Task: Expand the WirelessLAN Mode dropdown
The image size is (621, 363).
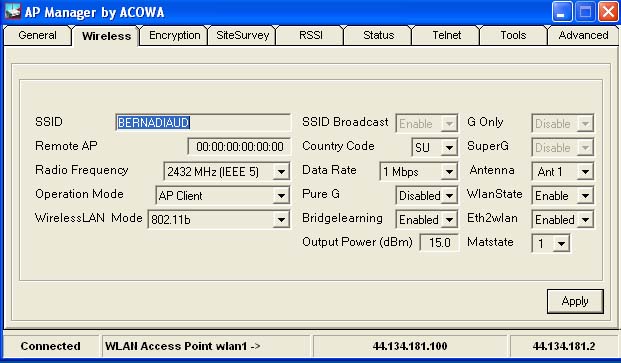Action: (x=219, y=219)
